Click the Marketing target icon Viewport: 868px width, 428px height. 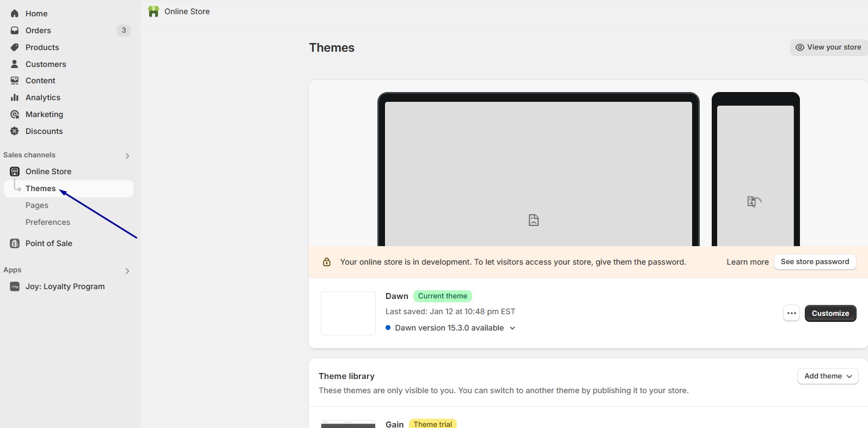point(15,114)
